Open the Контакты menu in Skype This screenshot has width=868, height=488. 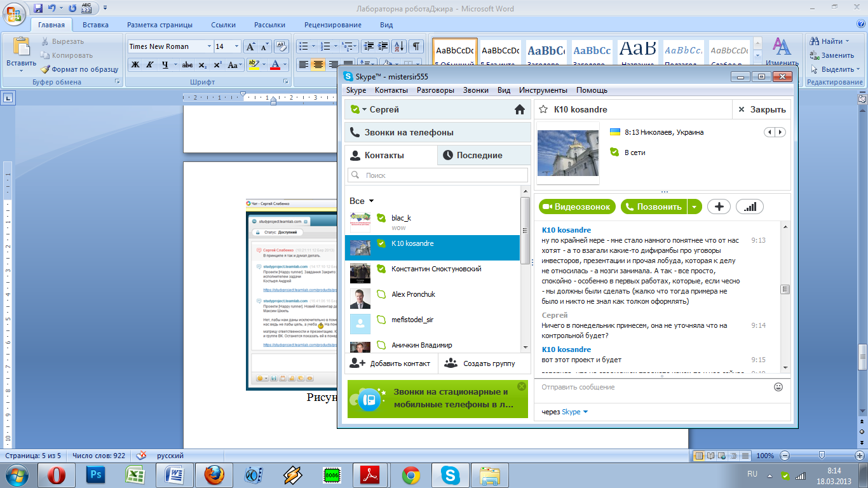click(391, 90)
